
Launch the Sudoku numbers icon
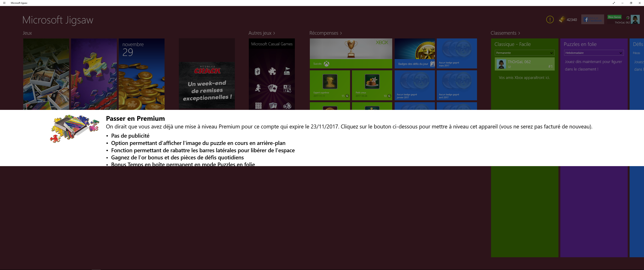point(287,88)
